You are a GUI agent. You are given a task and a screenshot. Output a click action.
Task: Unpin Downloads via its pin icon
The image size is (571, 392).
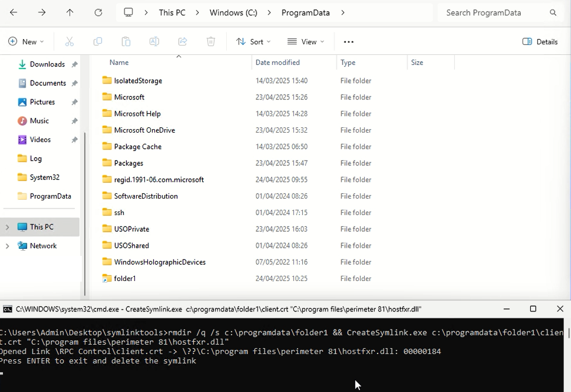tap(75, 64)
